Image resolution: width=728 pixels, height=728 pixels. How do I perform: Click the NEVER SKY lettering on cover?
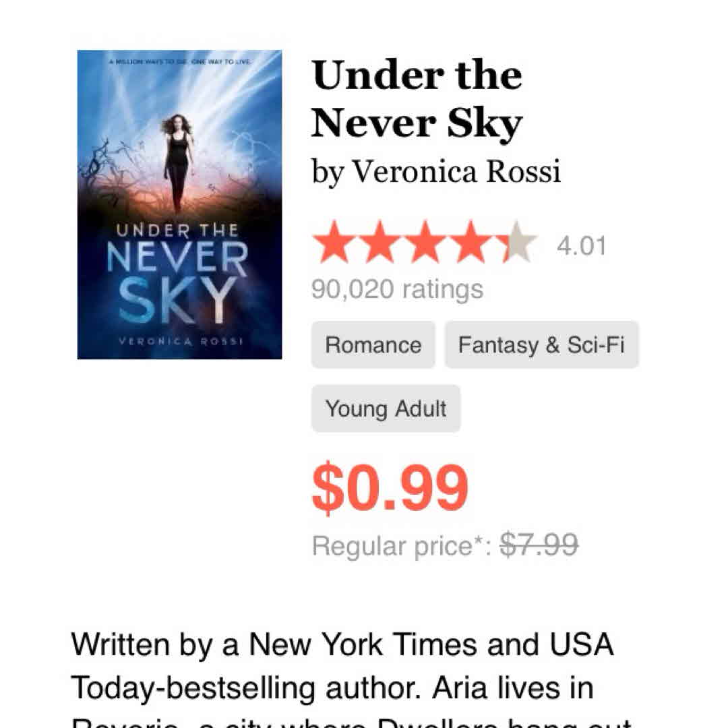(x=179, y=280)
